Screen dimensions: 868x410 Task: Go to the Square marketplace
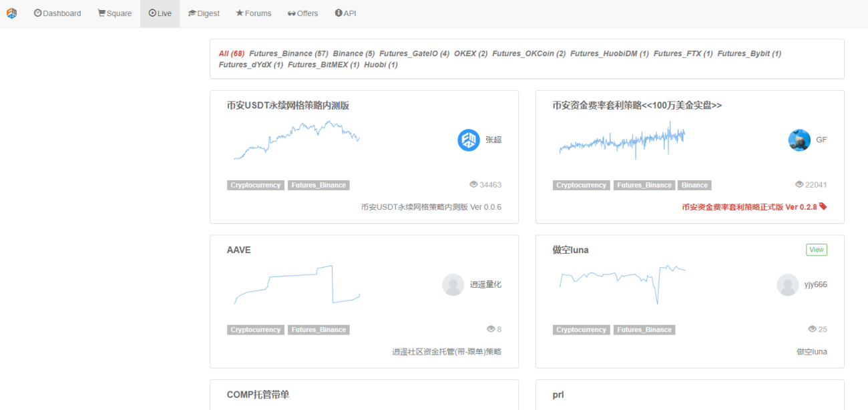[x=114, y=13]
